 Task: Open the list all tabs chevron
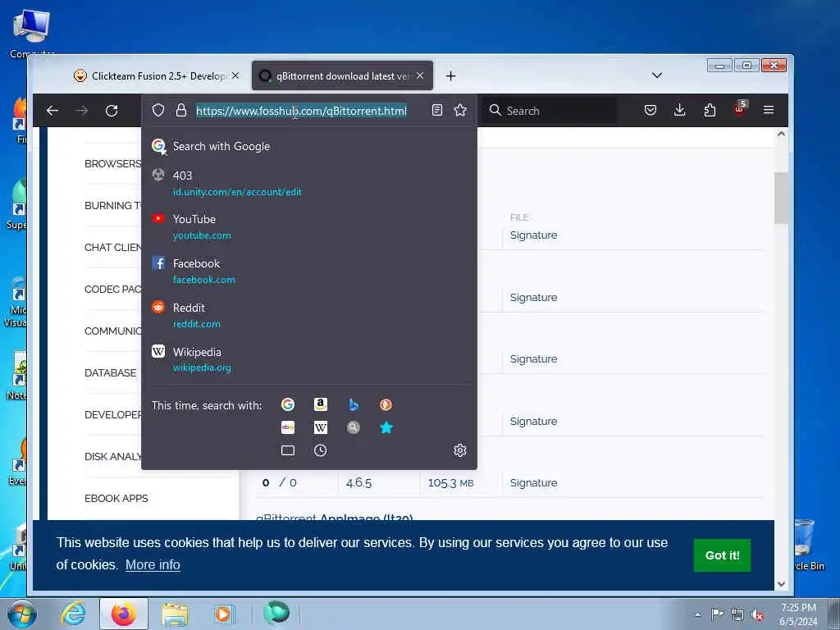click(x=657, y=75)
